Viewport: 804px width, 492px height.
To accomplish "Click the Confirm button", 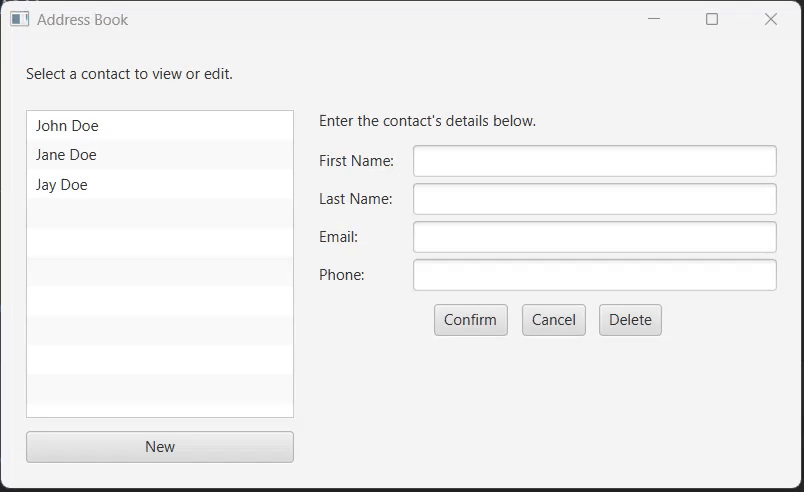I will point(471,320).
